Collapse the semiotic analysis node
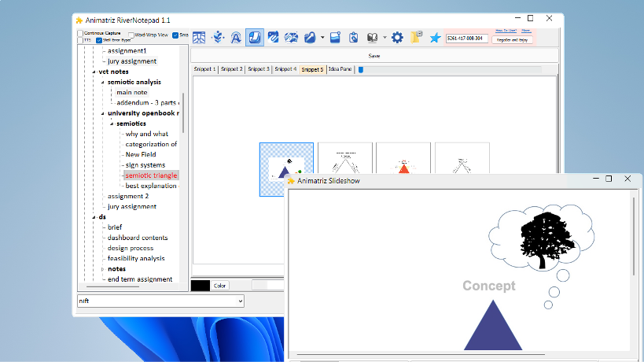Viewport: 644px width, 362px height. (103, 82)
